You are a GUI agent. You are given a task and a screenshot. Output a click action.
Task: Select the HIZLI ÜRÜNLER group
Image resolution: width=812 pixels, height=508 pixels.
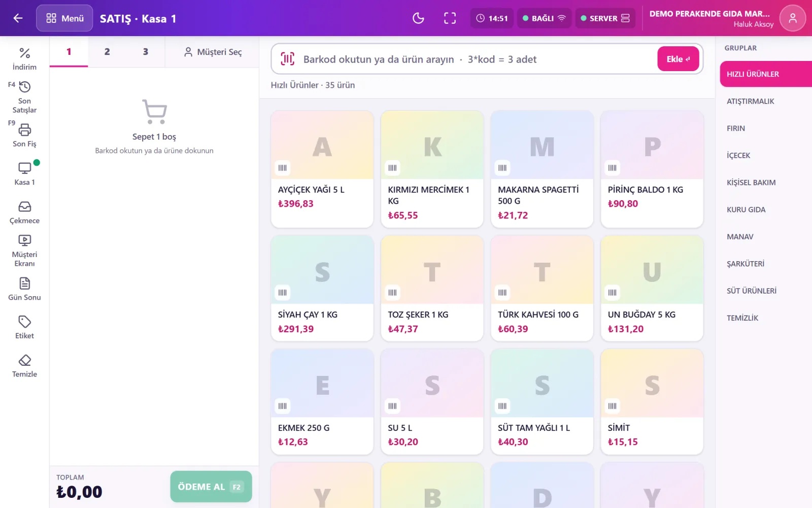pyautogui.click(x=766, y=74)
